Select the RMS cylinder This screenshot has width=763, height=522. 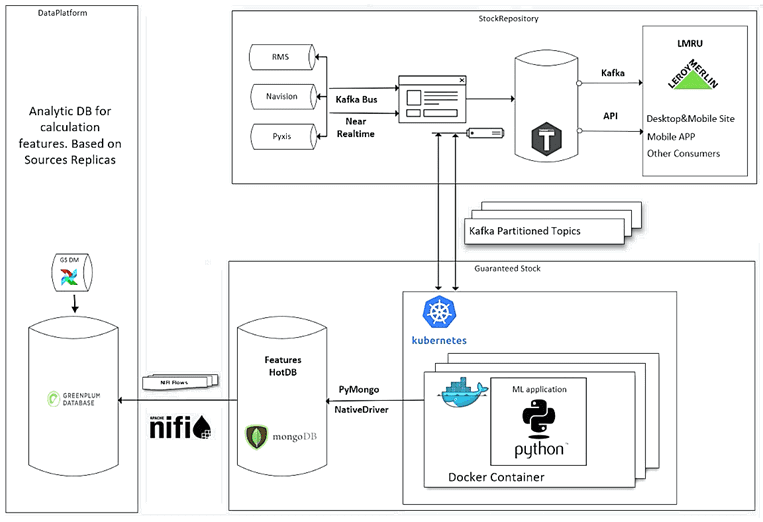(282, 57)
